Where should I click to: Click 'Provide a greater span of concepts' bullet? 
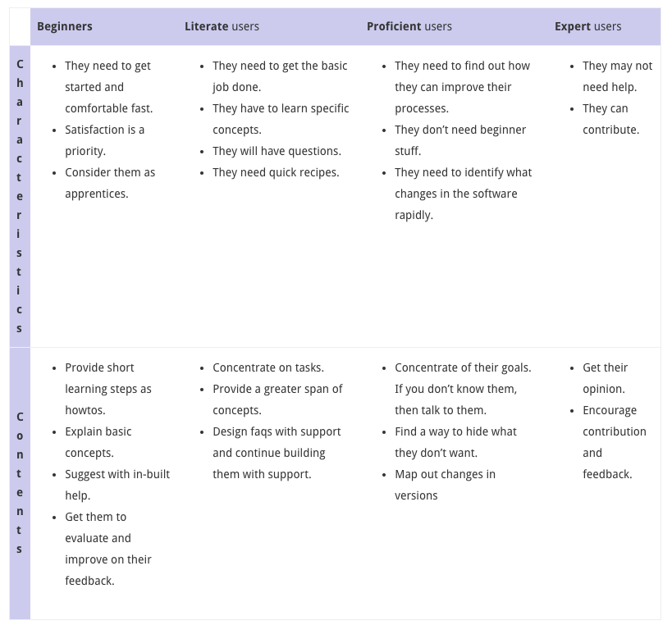tap(277, 399)
